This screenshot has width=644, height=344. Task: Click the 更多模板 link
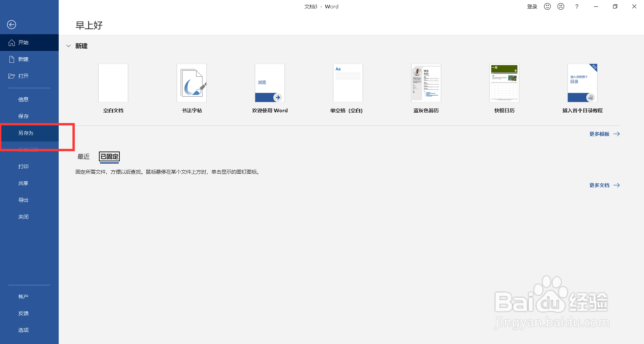(604, 134)
